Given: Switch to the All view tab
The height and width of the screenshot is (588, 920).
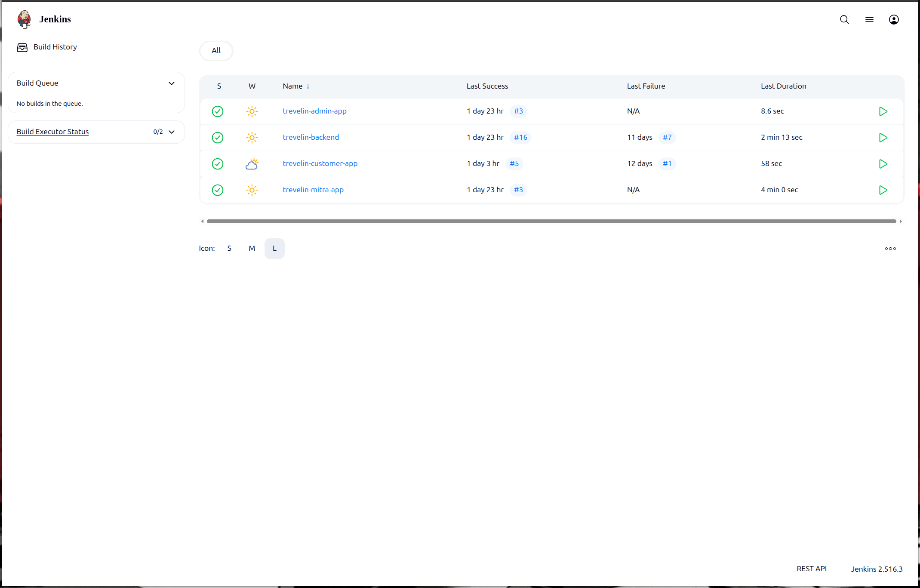Looking at the screenshot, I should 216,50.
